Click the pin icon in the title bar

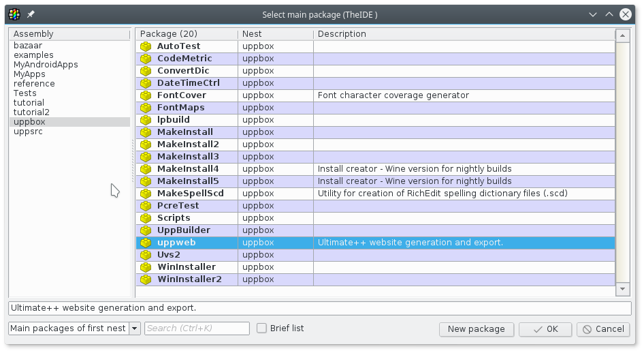coord(31,14)
